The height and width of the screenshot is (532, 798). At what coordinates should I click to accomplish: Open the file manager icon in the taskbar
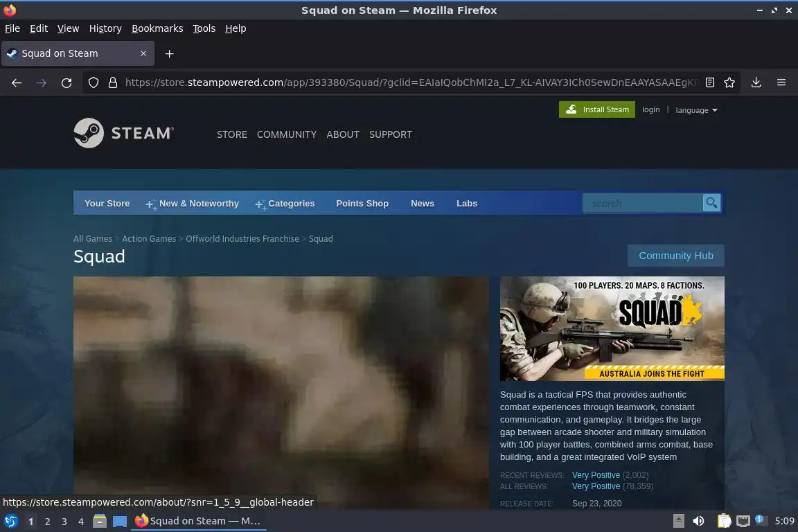pos(100,521)
